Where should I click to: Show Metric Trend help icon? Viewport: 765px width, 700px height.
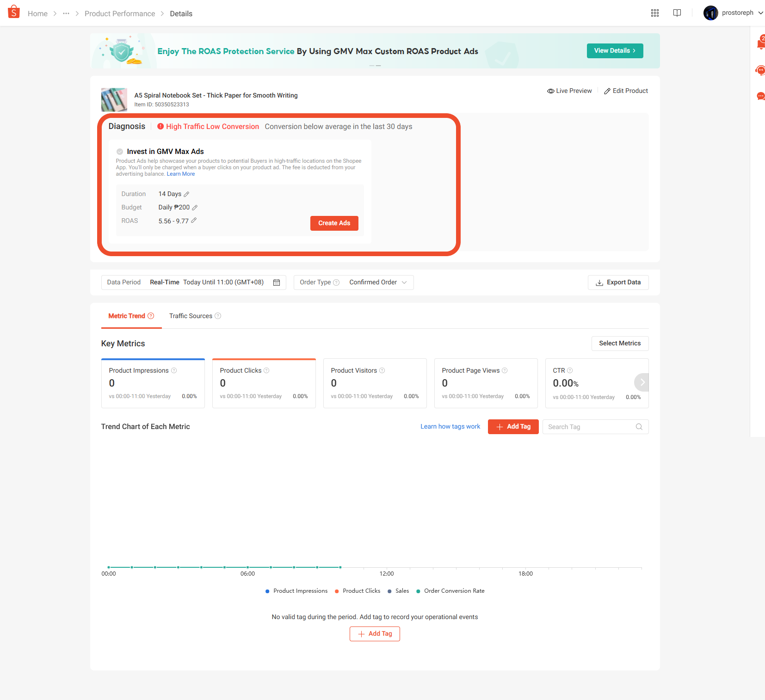click(x=151, y=316)
